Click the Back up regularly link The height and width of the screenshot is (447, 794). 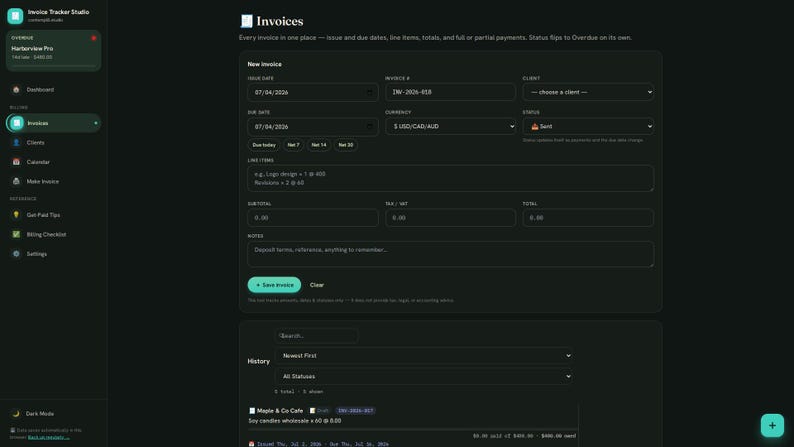coord(49,437)
